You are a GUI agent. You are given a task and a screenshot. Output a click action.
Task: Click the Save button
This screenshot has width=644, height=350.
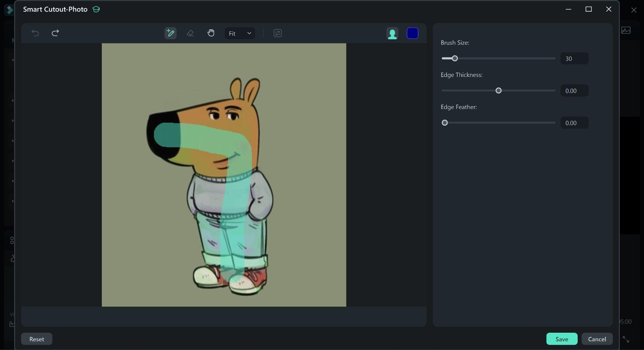click(562, 339)
